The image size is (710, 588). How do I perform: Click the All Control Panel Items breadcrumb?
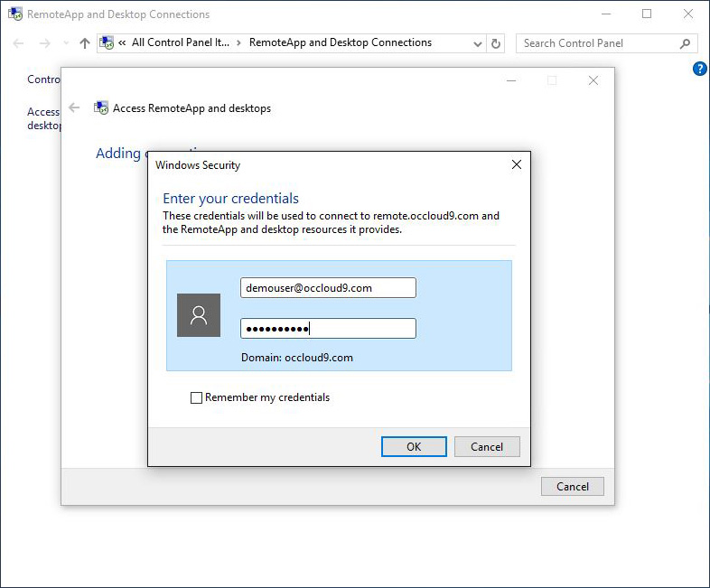181,42
